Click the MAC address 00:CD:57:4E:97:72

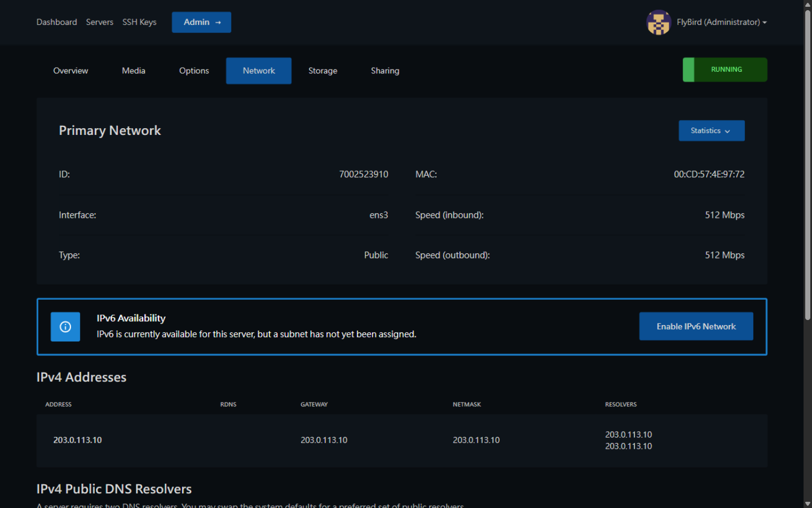(x=709, y=174)
